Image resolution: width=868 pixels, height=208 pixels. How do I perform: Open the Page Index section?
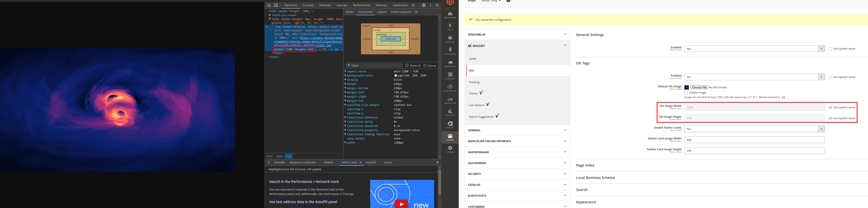pos(585,166)
